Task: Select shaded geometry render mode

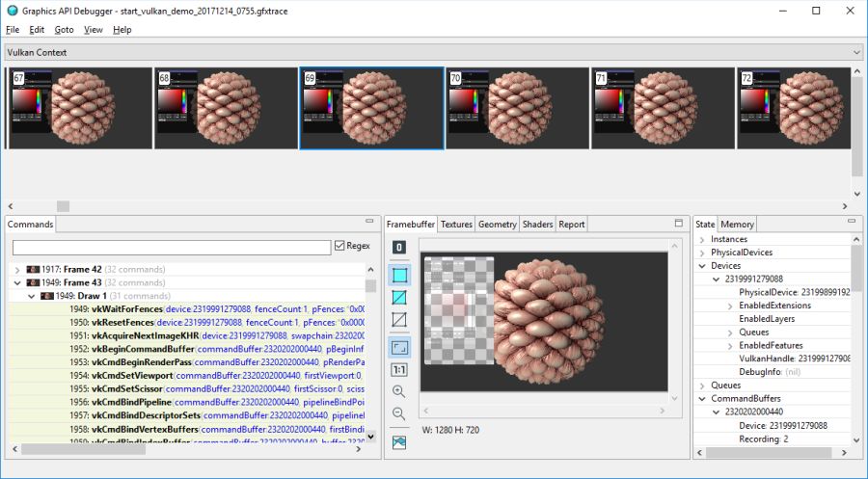Action: click(x=399, y=275)
